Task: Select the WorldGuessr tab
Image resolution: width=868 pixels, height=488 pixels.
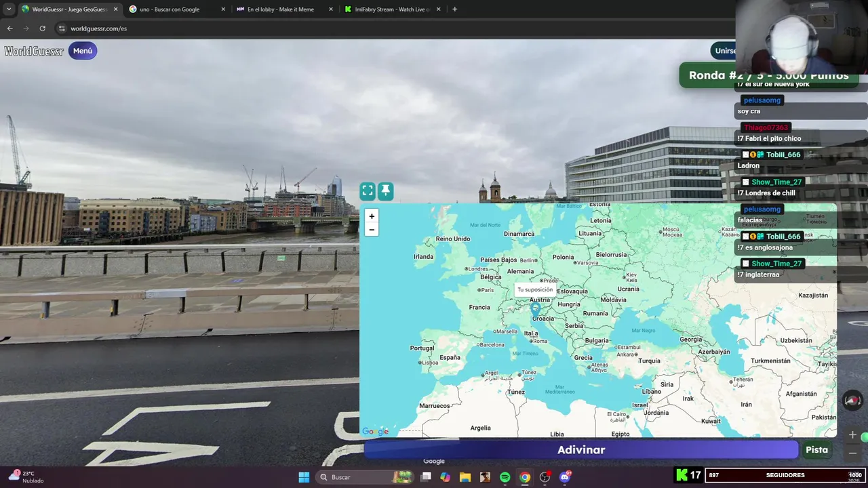Action: click(68, 9)
